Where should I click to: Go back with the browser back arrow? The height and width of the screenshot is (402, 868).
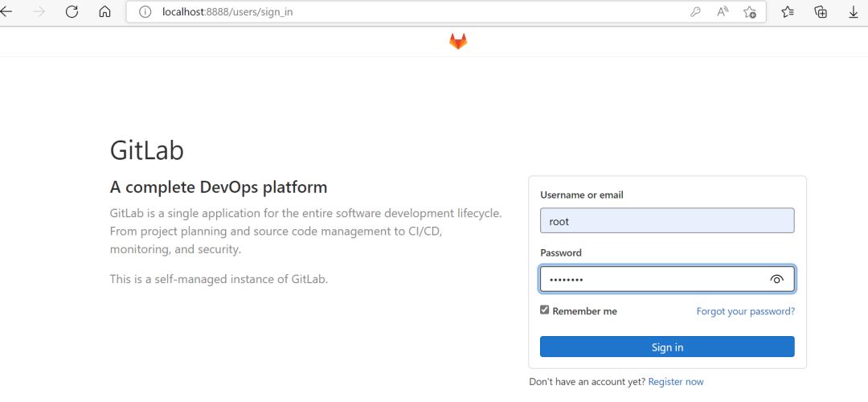pos(6,12)
